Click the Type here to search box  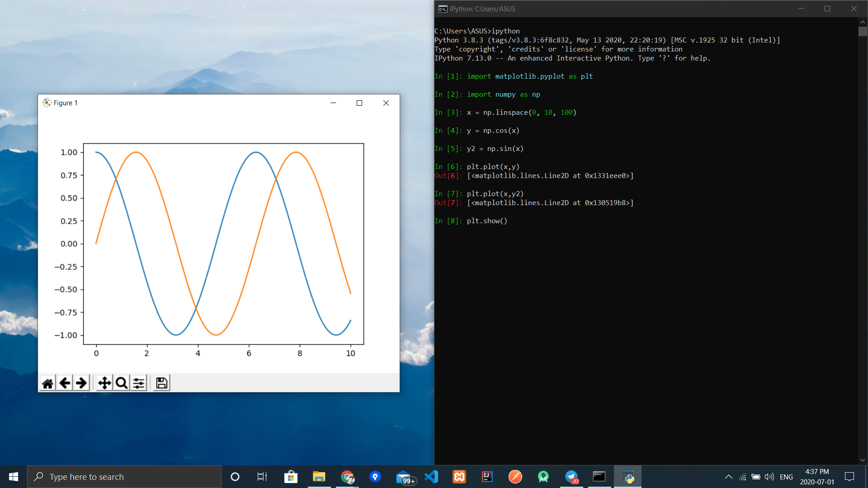click(x=124, y=477)
